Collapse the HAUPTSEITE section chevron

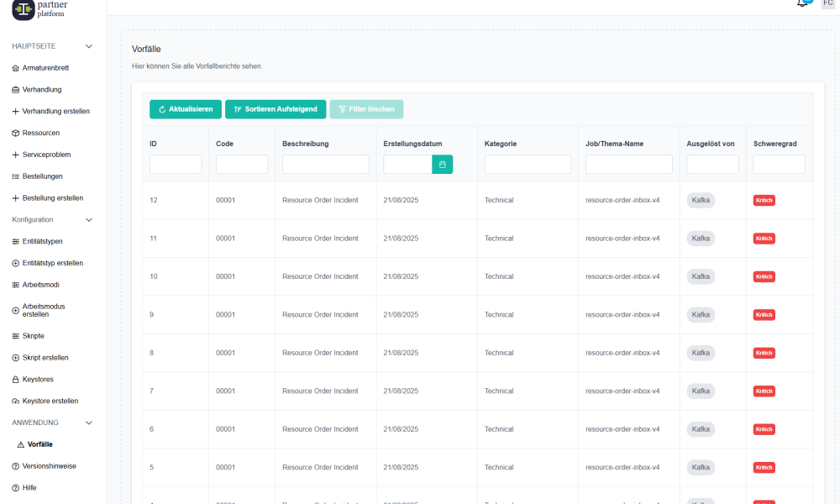[x=89, y=46]
